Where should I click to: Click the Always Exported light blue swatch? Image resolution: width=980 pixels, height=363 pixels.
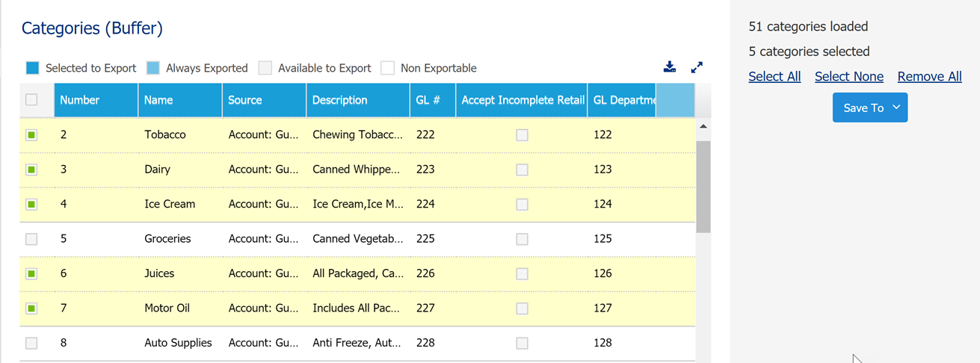click(x=152, y=68)
